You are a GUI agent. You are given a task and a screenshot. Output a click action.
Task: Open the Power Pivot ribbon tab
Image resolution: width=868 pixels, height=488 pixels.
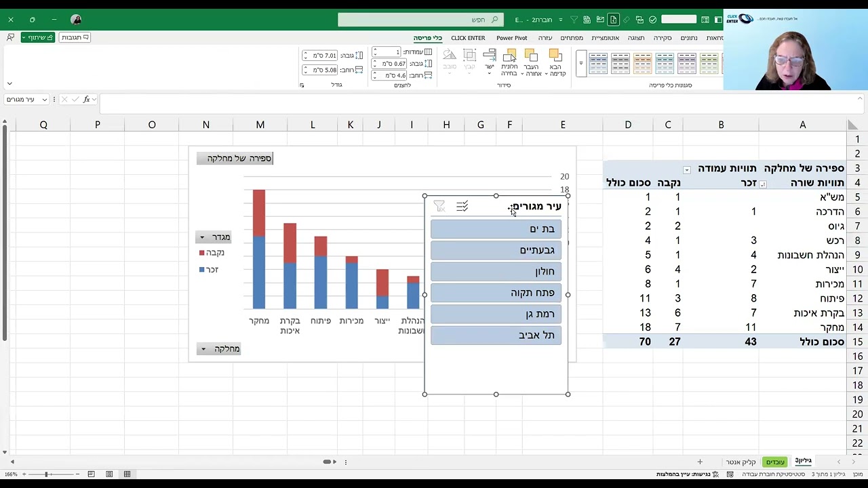(511, 38)
